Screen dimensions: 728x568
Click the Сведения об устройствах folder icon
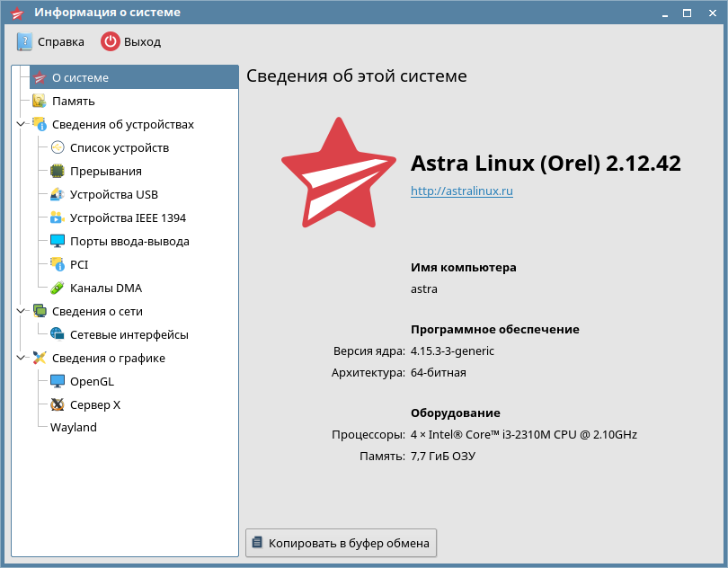pos(40,124)
